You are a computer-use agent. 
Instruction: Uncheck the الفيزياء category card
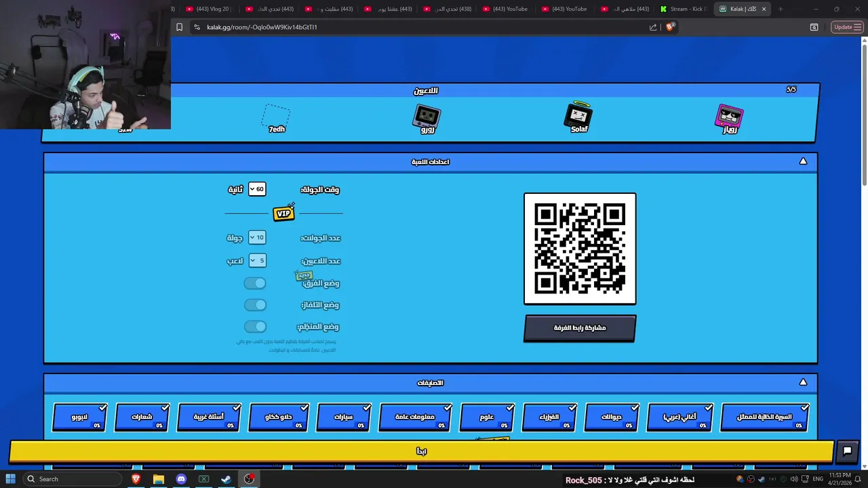(x=549, y=418)
